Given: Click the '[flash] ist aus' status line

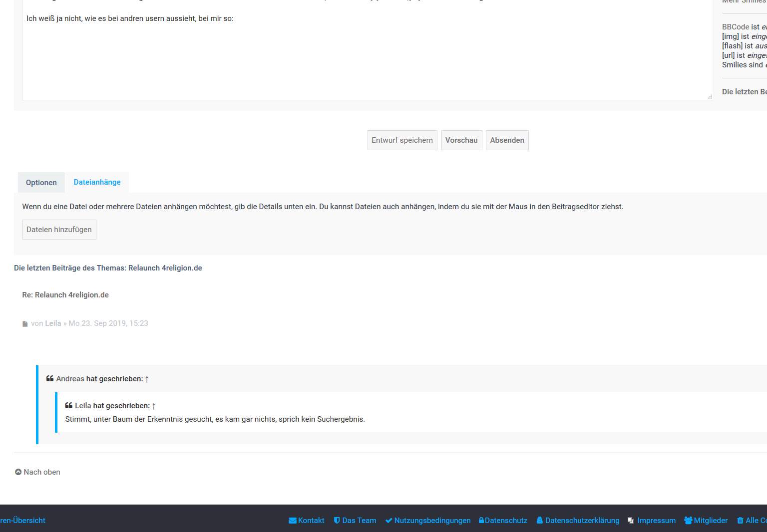Looking at the screenshot, I should (745, 46).
